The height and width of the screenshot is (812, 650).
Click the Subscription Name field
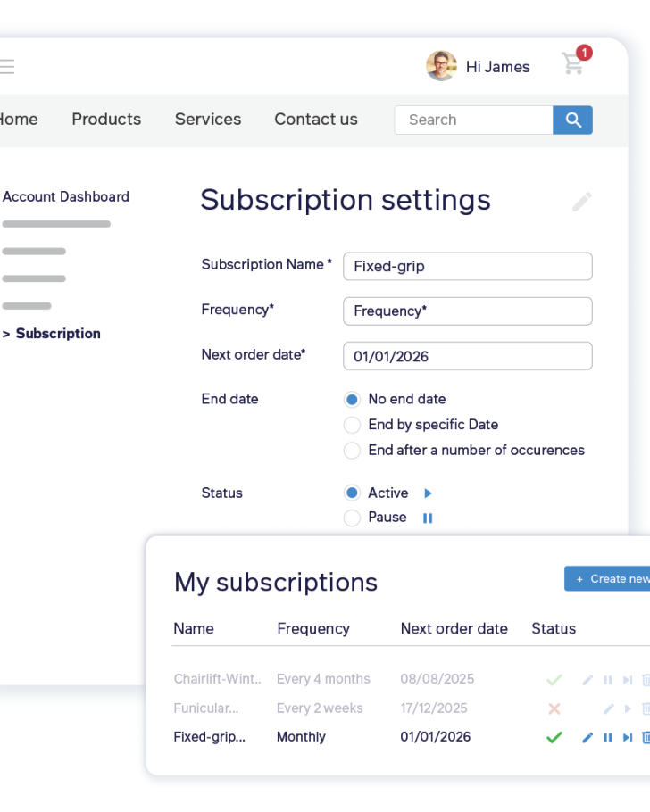(468, 266)
